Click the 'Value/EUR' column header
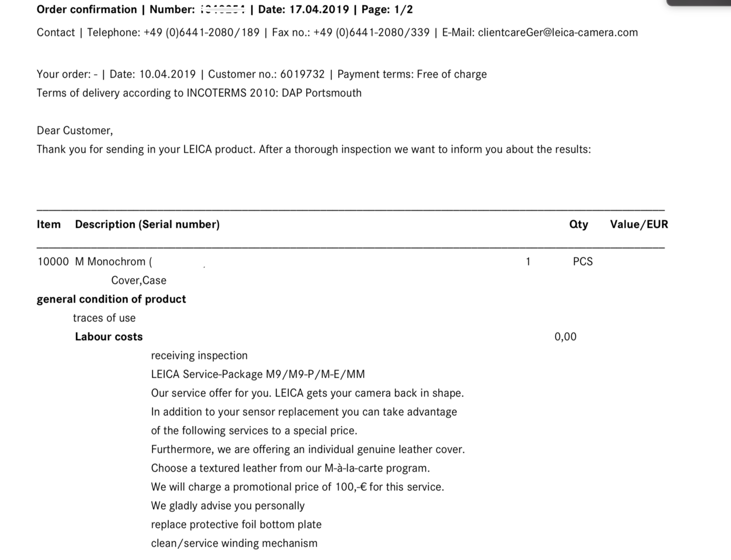This screenshot has width=731, height=560. [638, 224]
